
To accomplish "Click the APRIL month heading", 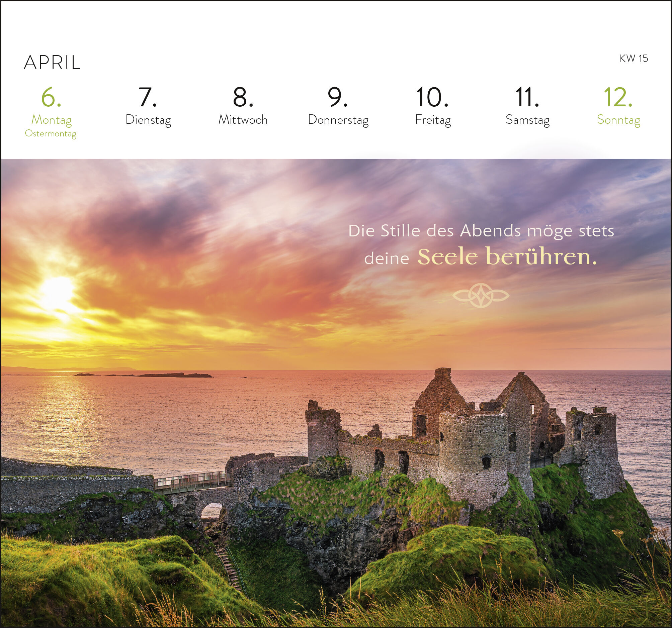I will tap(52, 63).
